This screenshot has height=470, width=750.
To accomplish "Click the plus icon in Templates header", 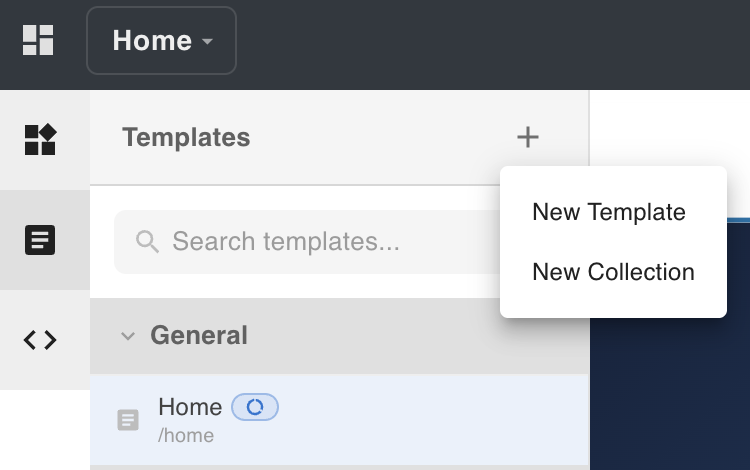I will (x=528, y=138).
